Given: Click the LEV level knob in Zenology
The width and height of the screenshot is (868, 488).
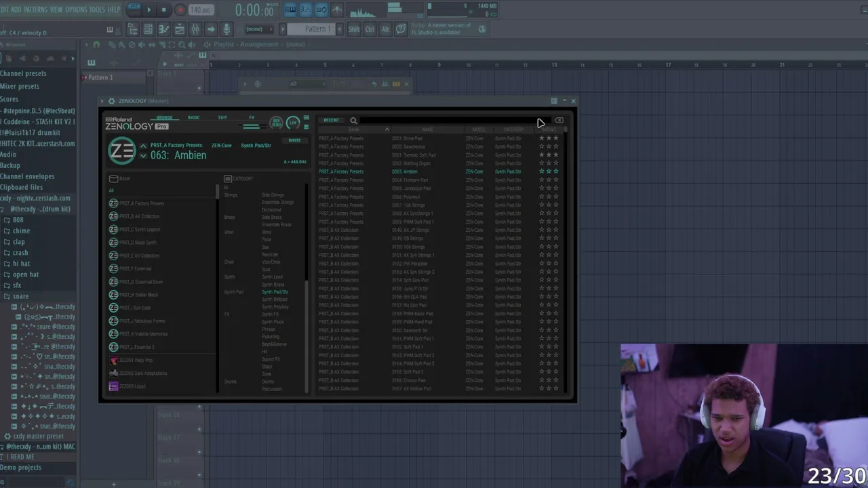Looking at the screenshot, I should coord(292,123).
